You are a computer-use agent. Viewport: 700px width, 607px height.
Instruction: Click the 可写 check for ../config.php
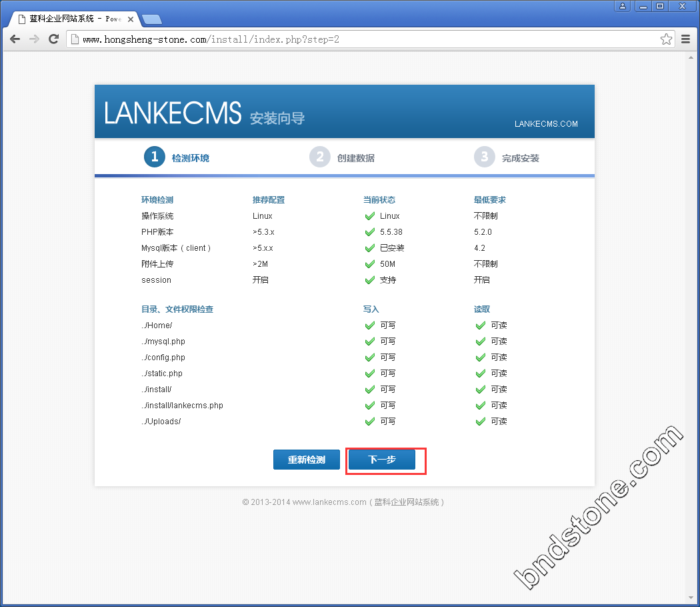(x=369, y=358)
